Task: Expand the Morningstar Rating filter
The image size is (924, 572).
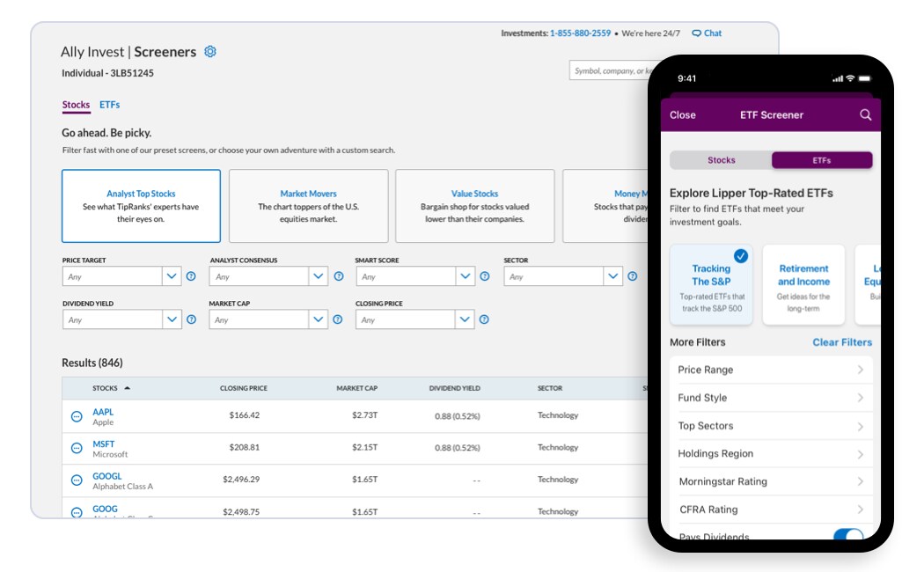Action: click(771, 482)
